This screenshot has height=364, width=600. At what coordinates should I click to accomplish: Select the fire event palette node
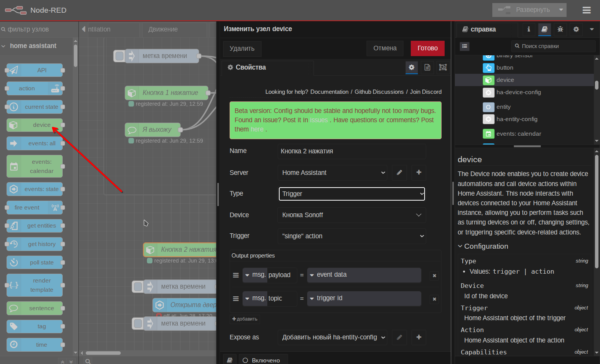tap(35, 208)
